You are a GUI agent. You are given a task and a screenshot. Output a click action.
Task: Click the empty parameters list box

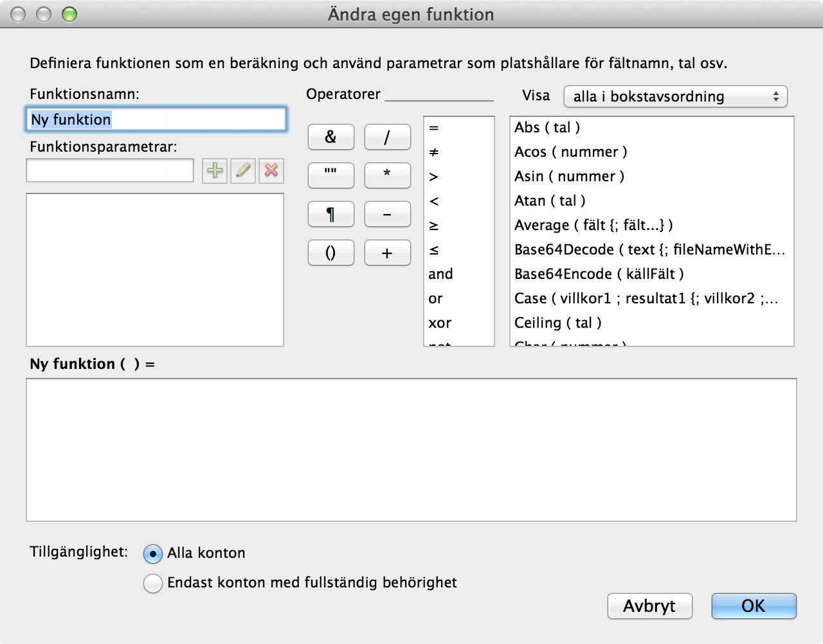tap(155, 270)
